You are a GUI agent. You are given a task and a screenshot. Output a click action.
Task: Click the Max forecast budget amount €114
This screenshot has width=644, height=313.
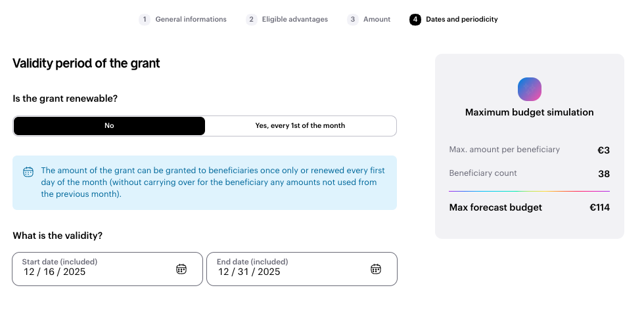coord(599,207)
